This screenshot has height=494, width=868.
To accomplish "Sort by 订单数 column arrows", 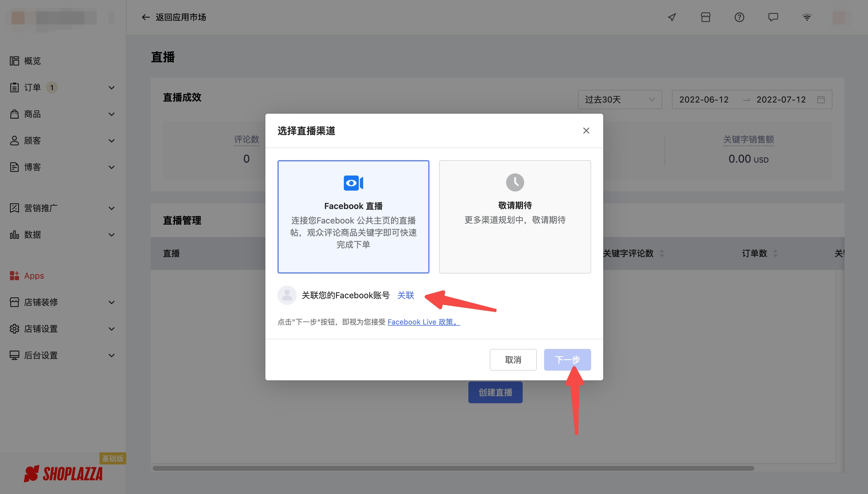I will pyautogui.click(x=775, y=253).
